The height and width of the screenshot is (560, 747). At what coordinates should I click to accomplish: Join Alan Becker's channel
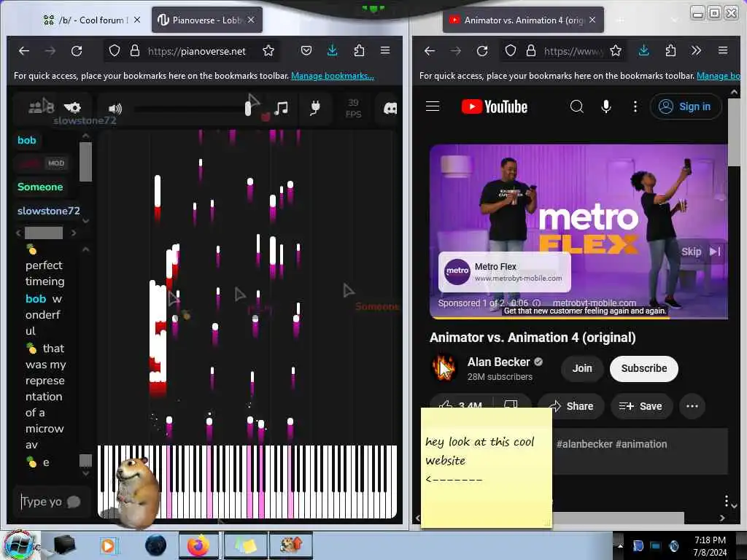[x=582, y=368]
